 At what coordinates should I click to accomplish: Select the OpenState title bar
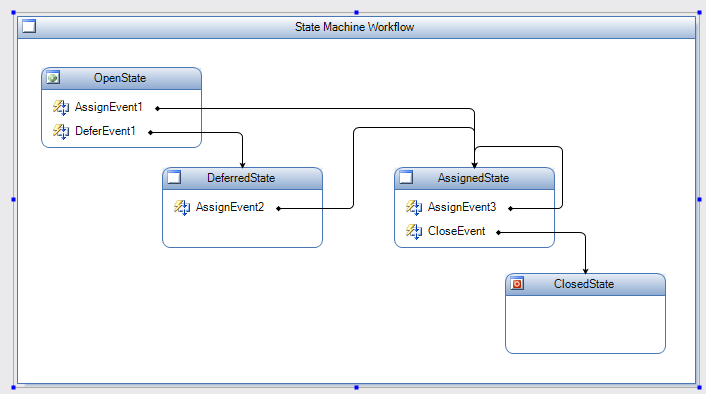[122, 78]
